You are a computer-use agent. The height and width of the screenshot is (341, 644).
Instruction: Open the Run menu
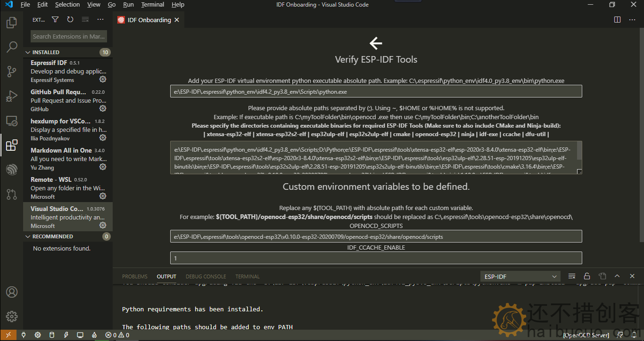coord(128,5)
